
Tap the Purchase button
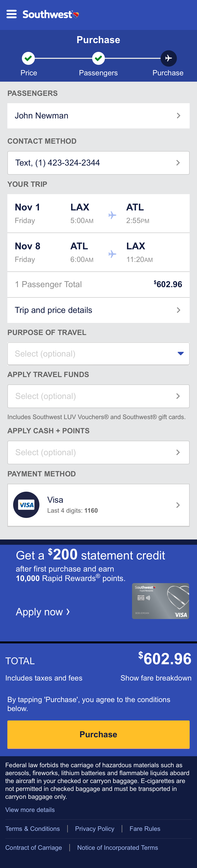point(98,734)
